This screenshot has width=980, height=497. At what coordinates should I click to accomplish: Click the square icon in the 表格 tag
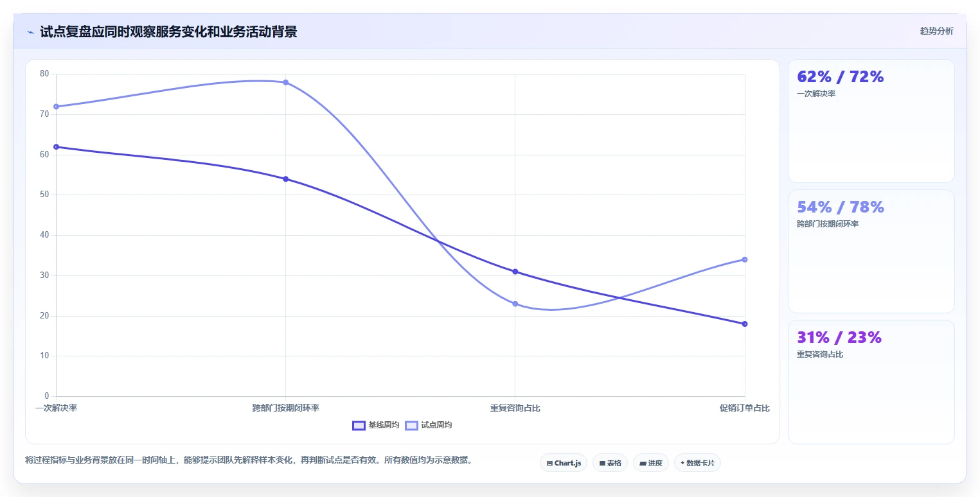point(602,463)
